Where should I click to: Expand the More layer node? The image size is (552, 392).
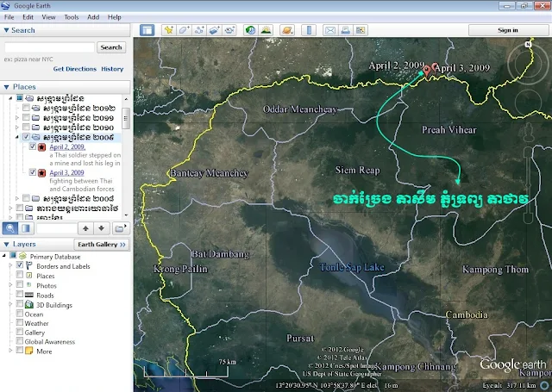pos(10,350)
